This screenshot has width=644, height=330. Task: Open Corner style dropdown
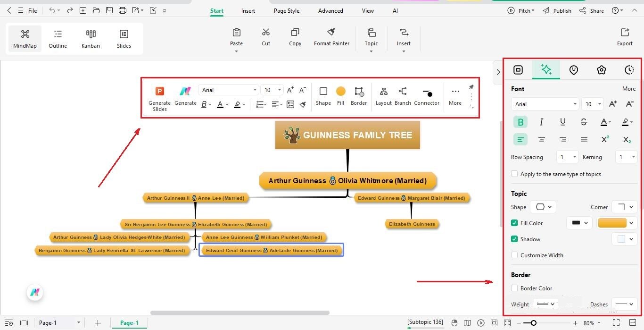coord(625,207)
